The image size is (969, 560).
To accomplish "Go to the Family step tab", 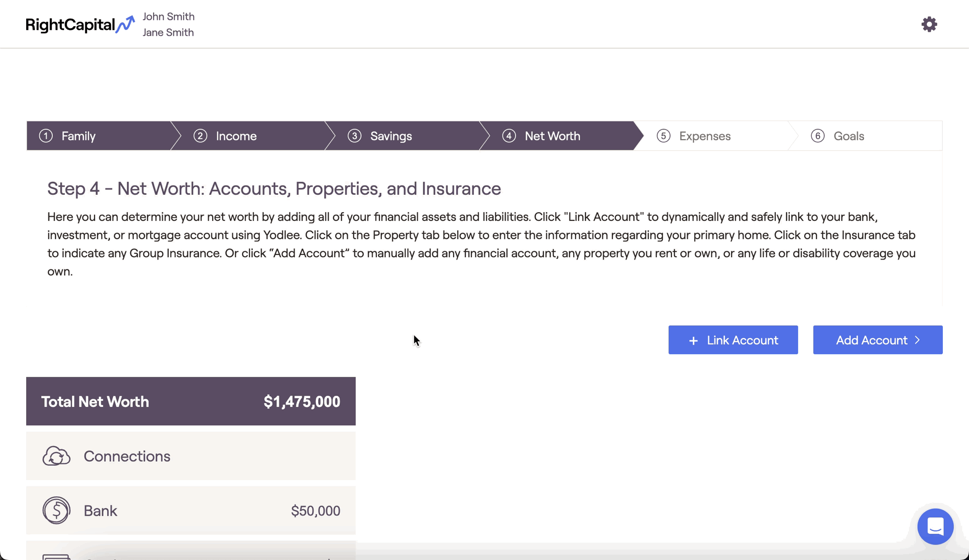I will [99, 136].
